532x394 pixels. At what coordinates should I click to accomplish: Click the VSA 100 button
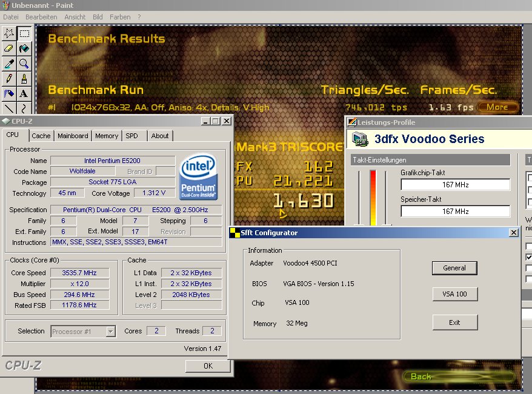pyautogui.click(x=454, y=294)
